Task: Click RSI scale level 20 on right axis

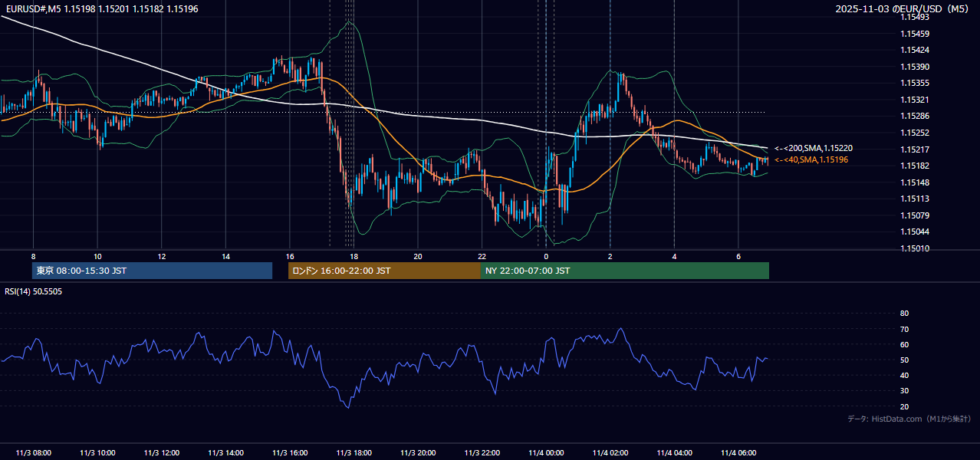Action: (904, 406)
